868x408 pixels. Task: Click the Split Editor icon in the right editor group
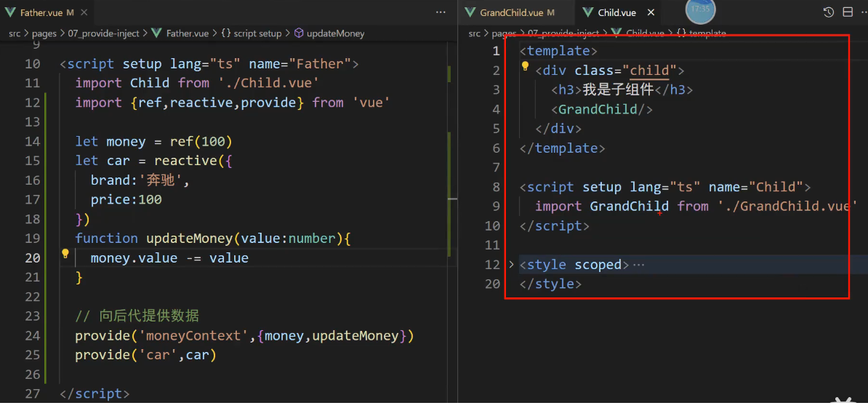(848, 12)
